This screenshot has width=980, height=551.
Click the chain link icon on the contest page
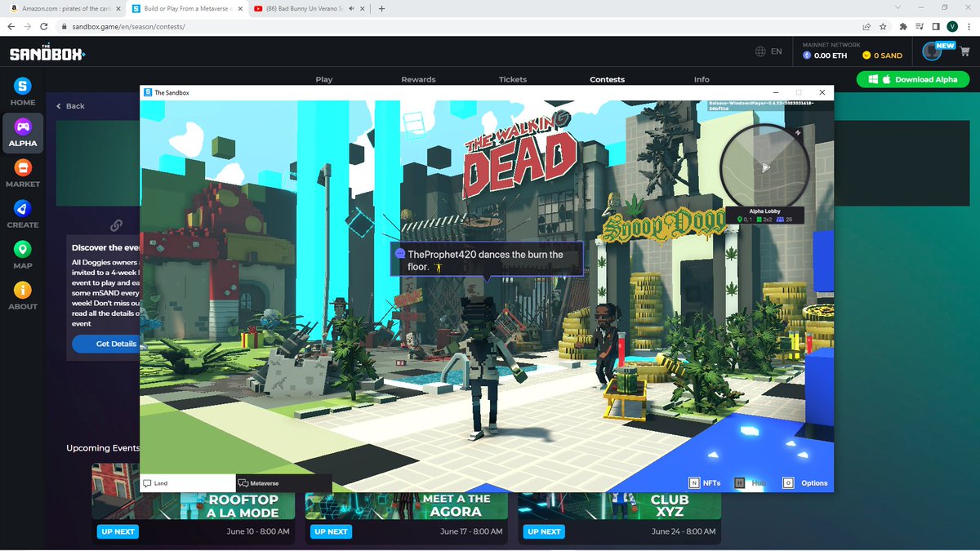pyautogui.click(x=117, y=224)
